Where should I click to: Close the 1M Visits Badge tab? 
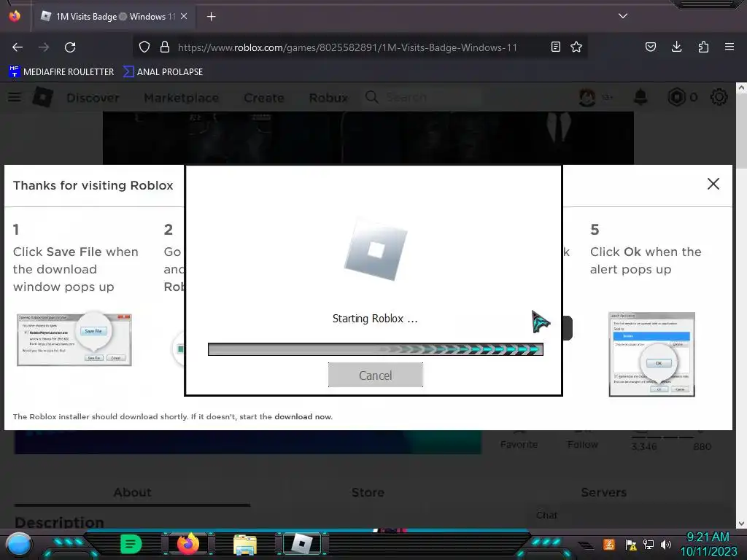pyautogui.click(x=184, y=16)
